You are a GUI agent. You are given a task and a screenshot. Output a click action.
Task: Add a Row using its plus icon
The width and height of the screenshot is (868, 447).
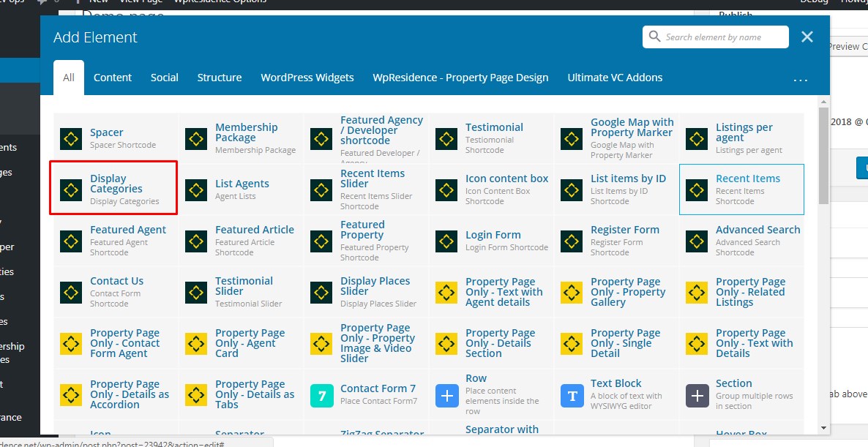pyautogui.click(x=446, y=396)
